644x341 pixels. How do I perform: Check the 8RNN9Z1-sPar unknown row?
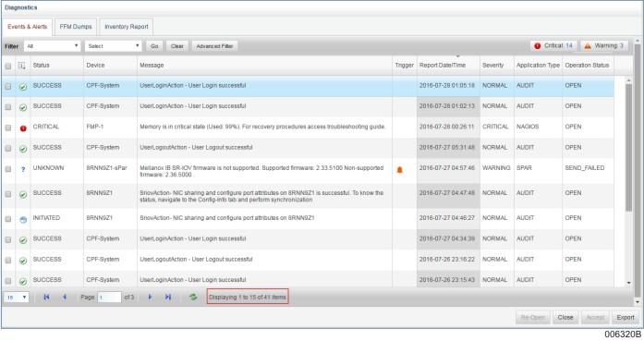tap(7, 169)
